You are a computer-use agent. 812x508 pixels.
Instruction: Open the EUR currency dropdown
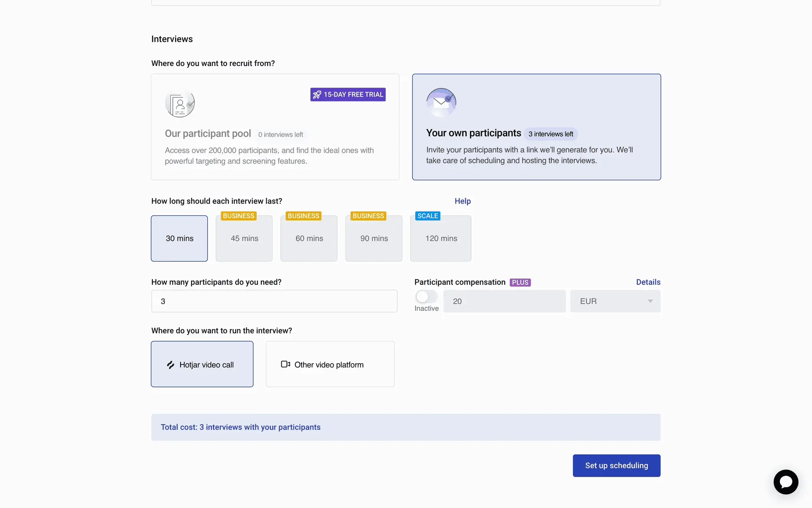click(x=609, y=301)
